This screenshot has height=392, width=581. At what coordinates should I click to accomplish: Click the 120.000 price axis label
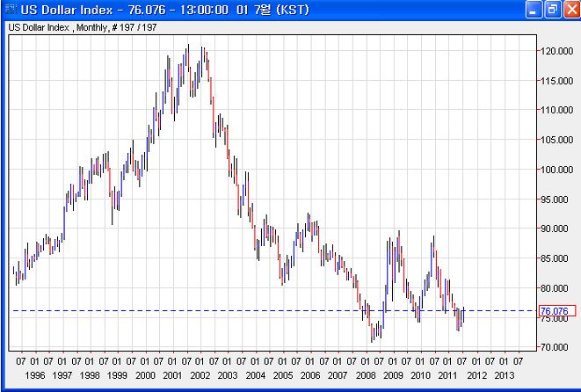point(556,51)
